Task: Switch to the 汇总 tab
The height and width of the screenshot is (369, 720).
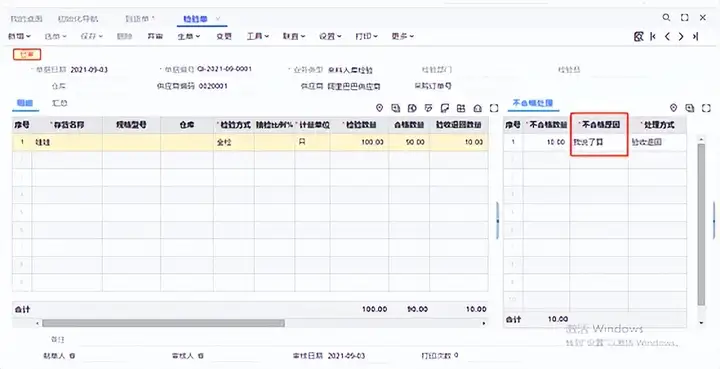Action: (60, 103)
